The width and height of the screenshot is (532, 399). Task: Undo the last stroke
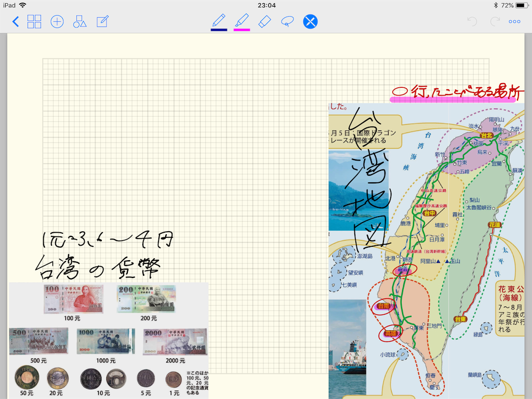coord(472,22)
